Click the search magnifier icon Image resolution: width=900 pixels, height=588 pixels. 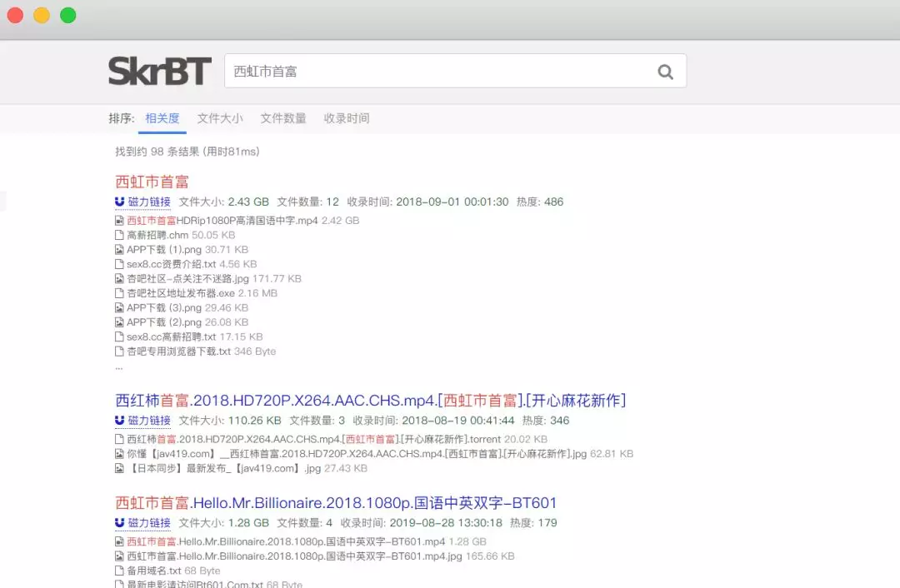[x=665, y=72]
